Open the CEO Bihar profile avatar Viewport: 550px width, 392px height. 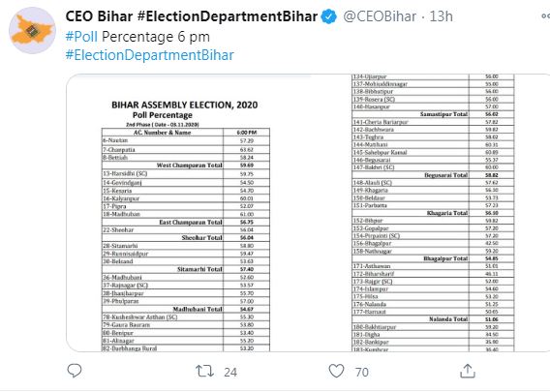pyautogui.click(x=32, y=31)
